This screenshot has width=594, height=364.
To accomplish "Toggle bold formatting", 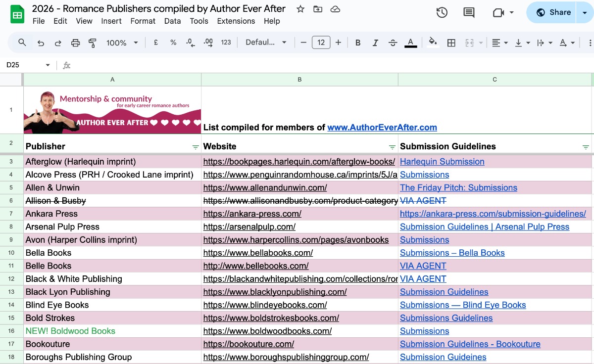I will pos(358,43).
